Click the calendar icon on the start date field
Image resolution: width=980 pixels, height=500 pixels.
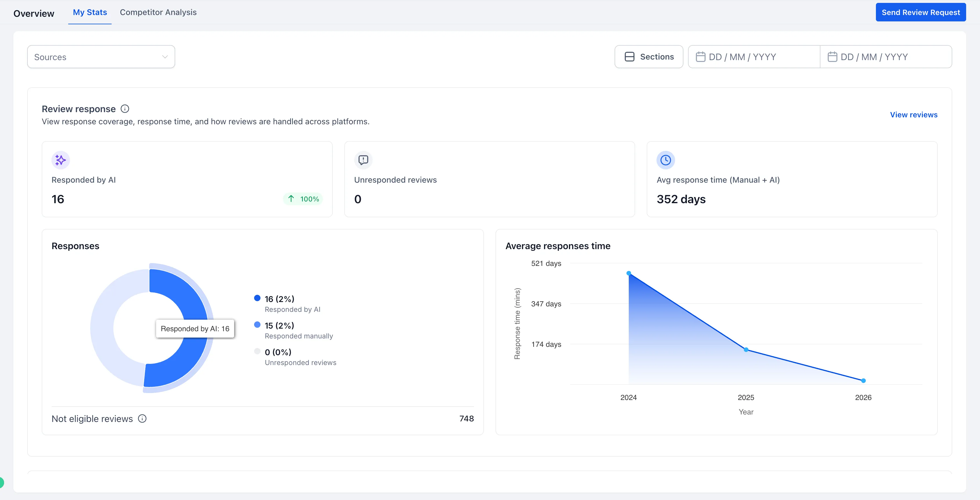[700, 57]
